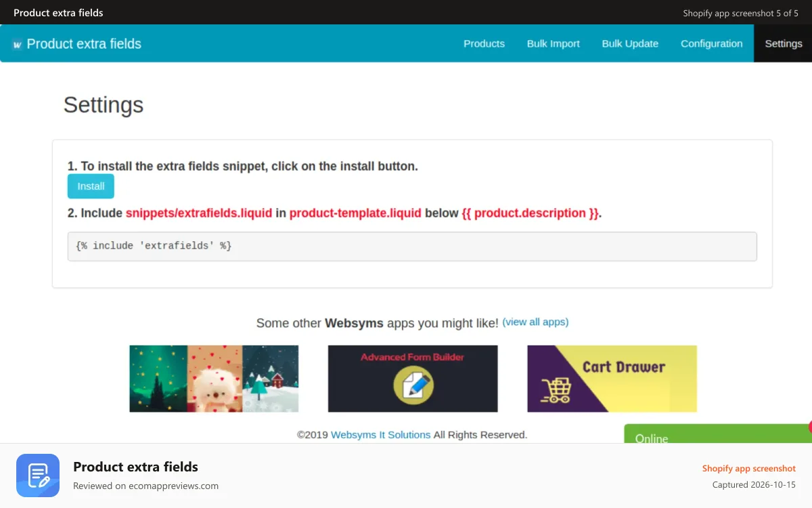Visit the Websyms It Solutions link
Screen dimensions: 812x508
tap(380, 435)
